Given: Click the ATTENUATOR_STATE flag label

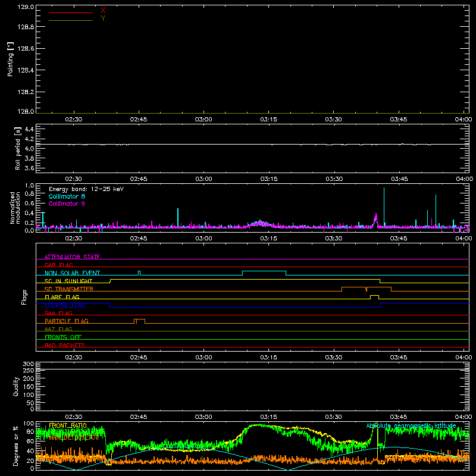Looking at the screenshot, I should [x=72, y=257].
